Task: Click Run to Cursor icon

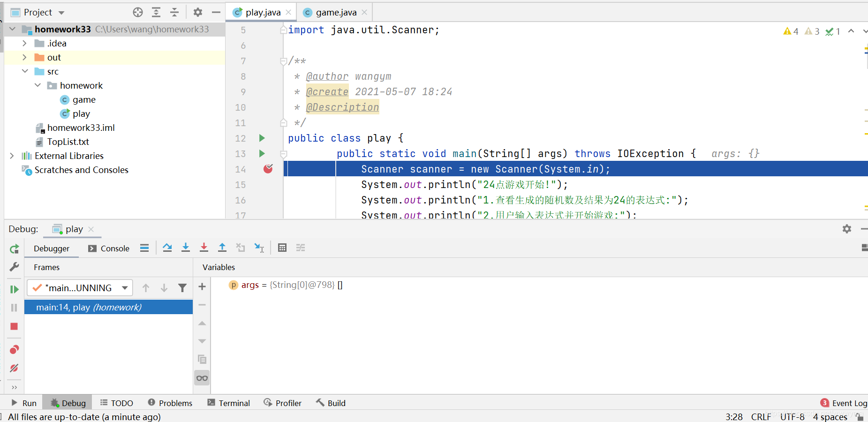Action: 259,248
